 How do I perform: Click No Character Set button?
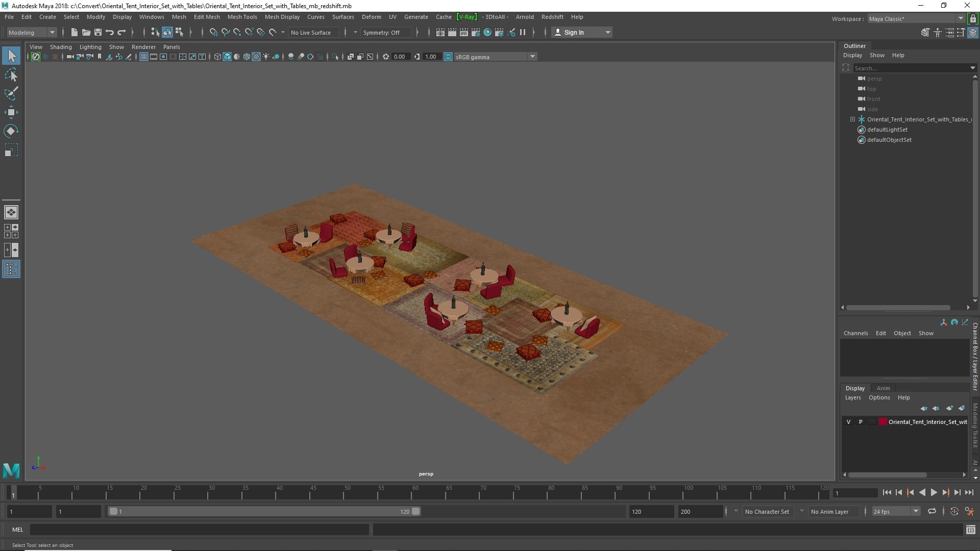767,511
